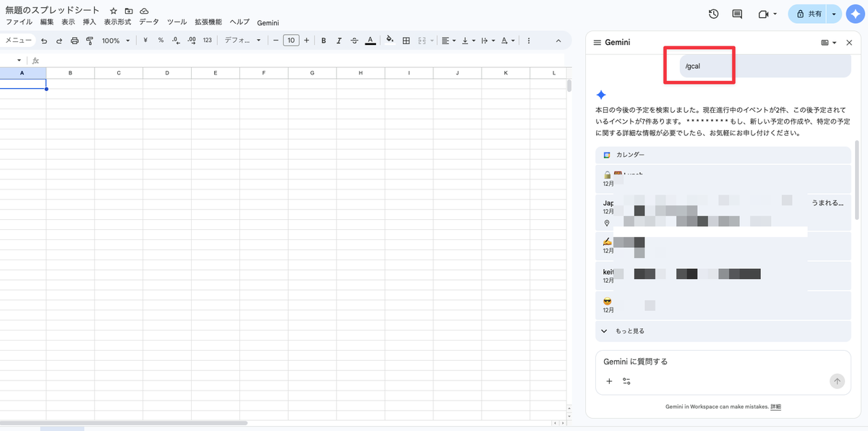The width and height of the screenshot is (868, 431).
Task: Close the Gemini side panel
Action: tap(849, 43)
